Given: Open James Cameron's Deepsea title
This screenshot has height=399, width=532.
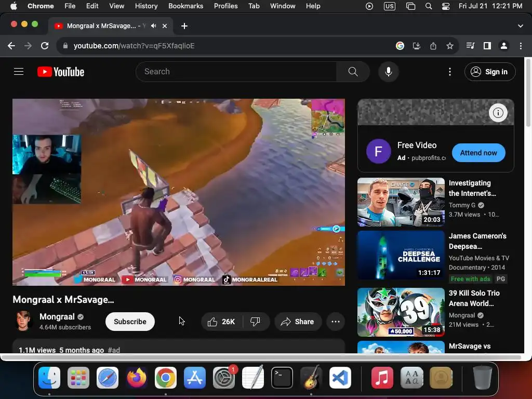Looking at the screenshot, I should [477, 241].
